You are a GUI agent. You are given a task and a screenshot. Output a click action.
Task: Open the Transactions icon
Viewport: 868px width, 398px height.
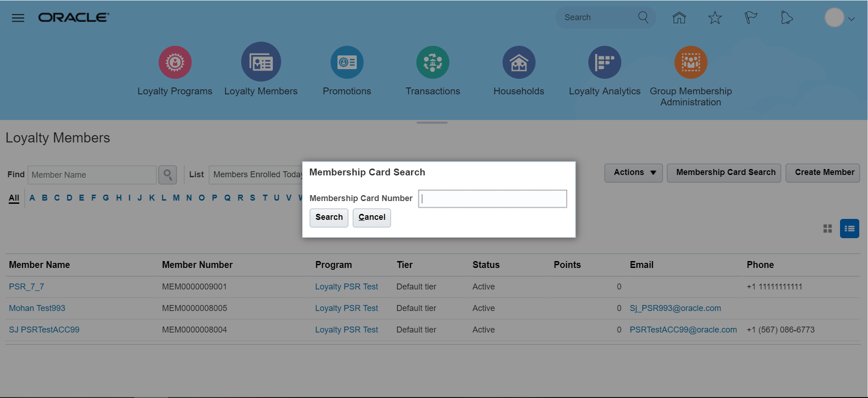click(433, 62)
